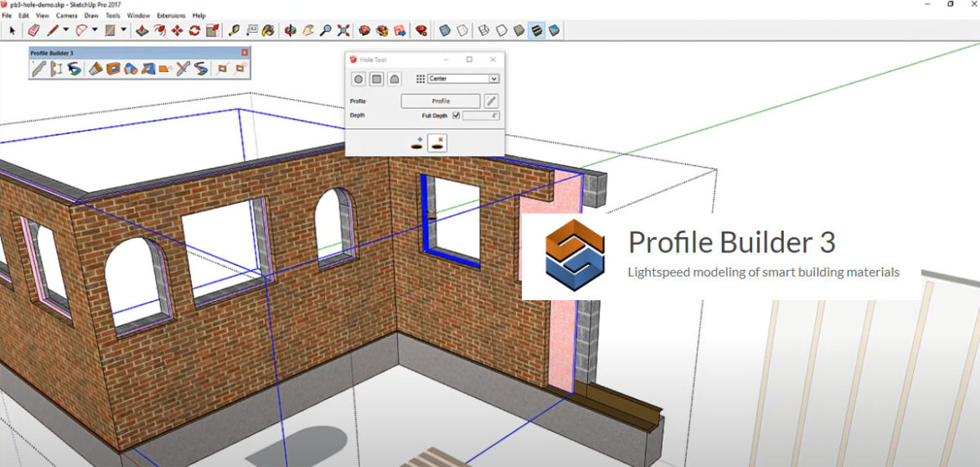Image resolution: width=980 pixels, height=467 pixels.
Task: Select the Text label tool
Action: coord(252,30)
